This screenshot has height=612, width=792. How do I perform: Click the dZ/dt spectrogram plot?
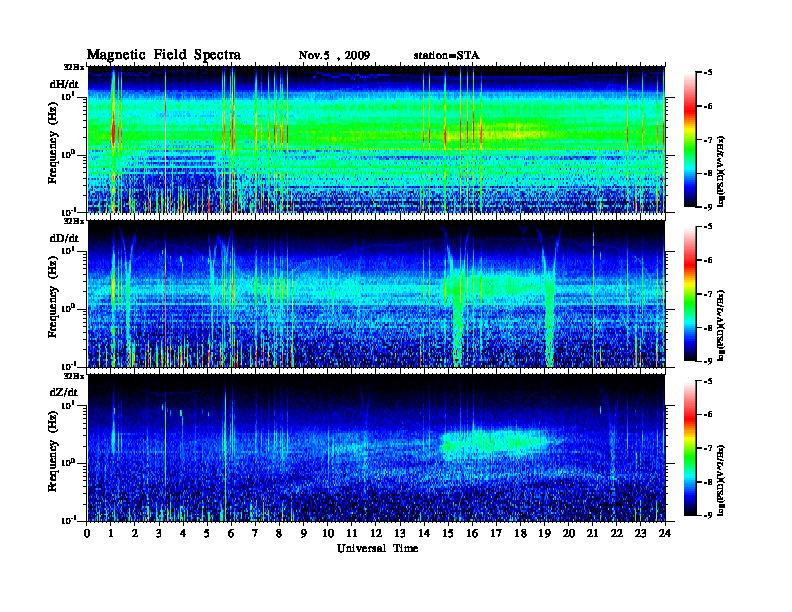[376, 448]
